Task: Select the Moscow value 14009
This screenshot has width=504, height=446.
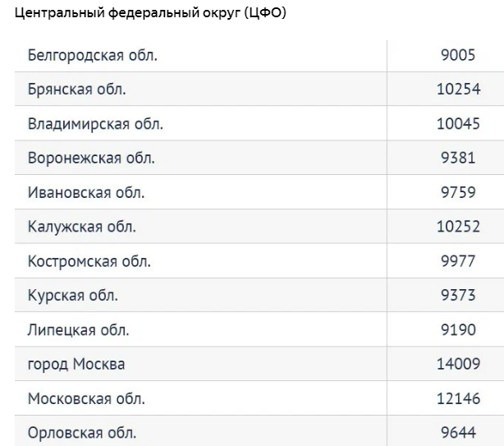Action: click(x=458, y=365)
